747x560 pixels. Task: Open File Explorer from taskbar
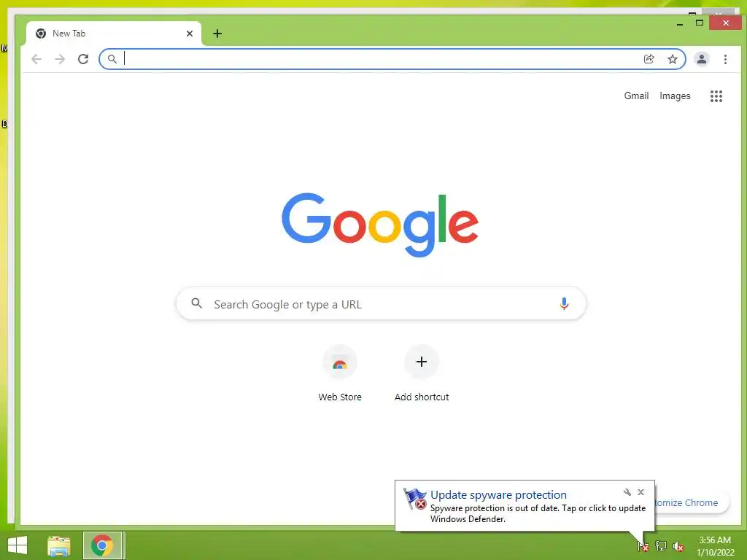pos(59,545)
